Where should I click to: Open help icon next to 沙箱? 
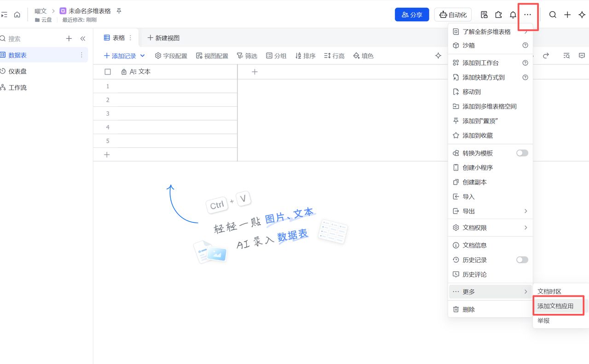click(525, 46)
